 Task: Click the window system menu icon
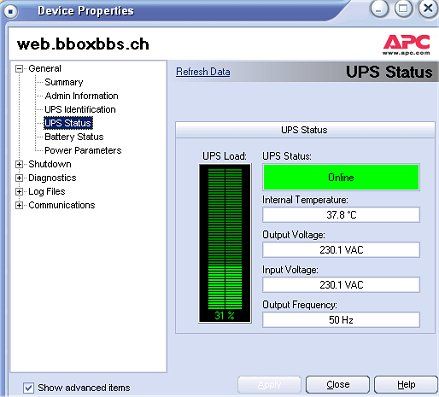11,11
